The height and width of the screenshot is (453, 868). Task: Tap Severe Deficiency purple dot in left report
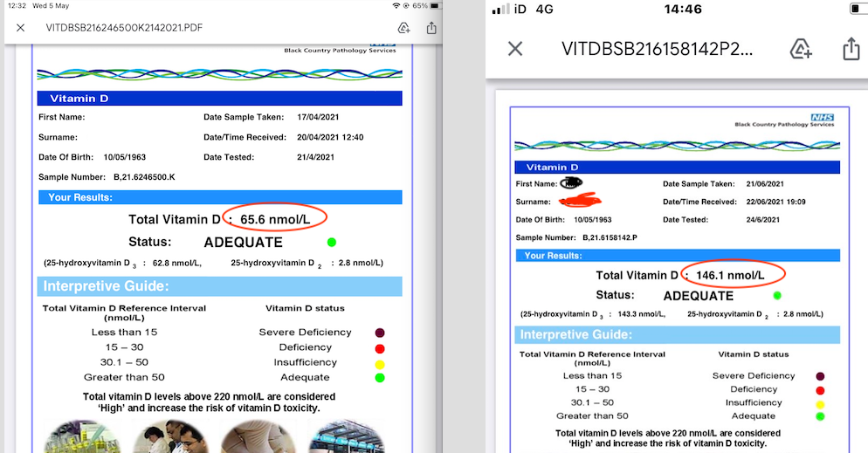[380, 333]
